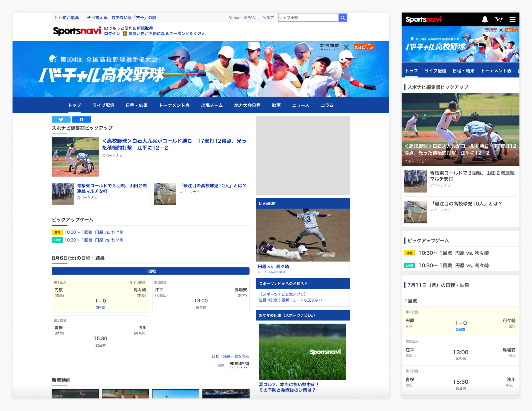The image size is (532, 411).
Task: Share the page via the Twitter icon
Action: [x=61, y=119]
